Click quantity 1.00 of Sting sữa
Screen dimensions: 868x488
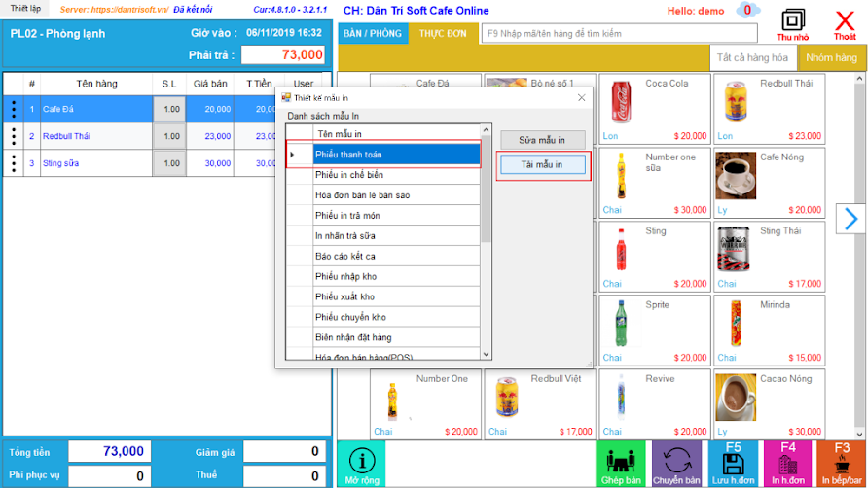[x=169, y=163]
